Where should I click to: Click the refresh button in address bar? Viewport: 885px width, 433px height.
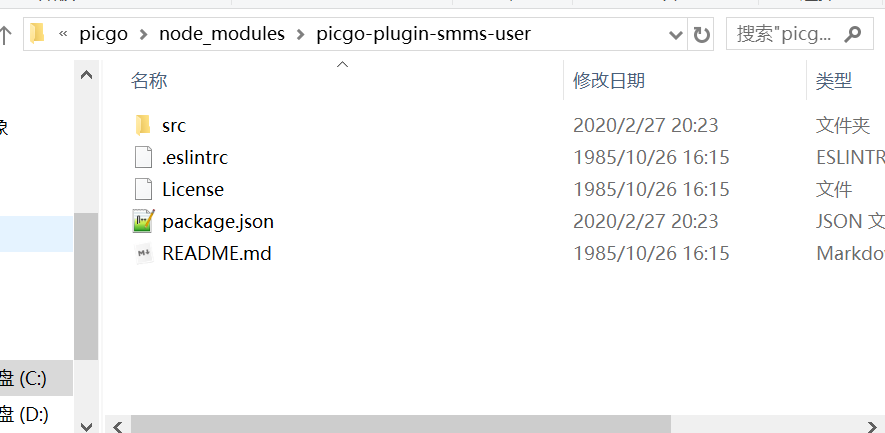coord(702,35)
